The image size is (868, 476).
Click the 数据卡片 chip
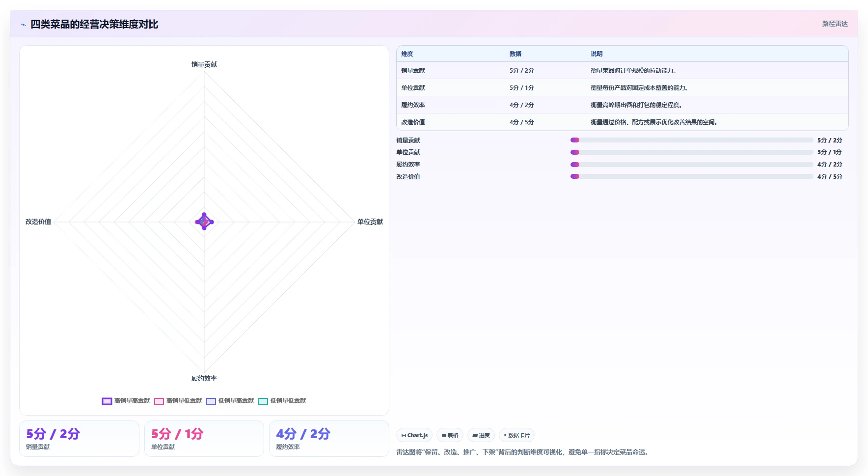pyautogui.click(x=516, y=435)
